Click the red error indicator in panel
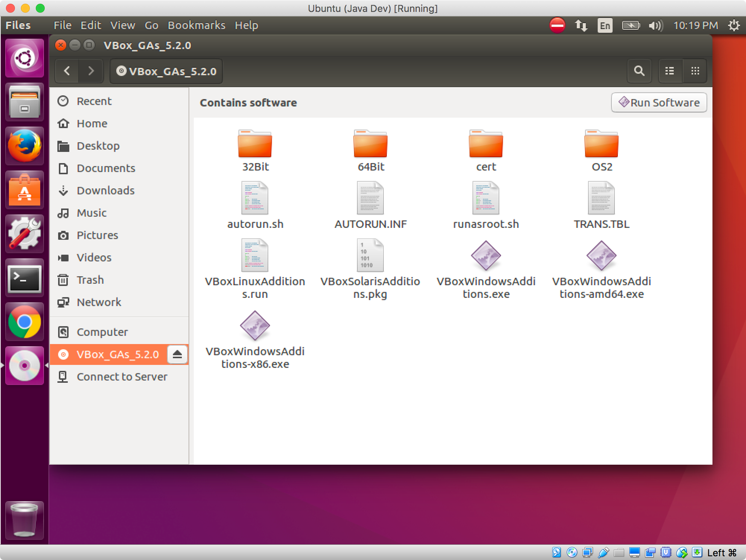 [557, 25]
